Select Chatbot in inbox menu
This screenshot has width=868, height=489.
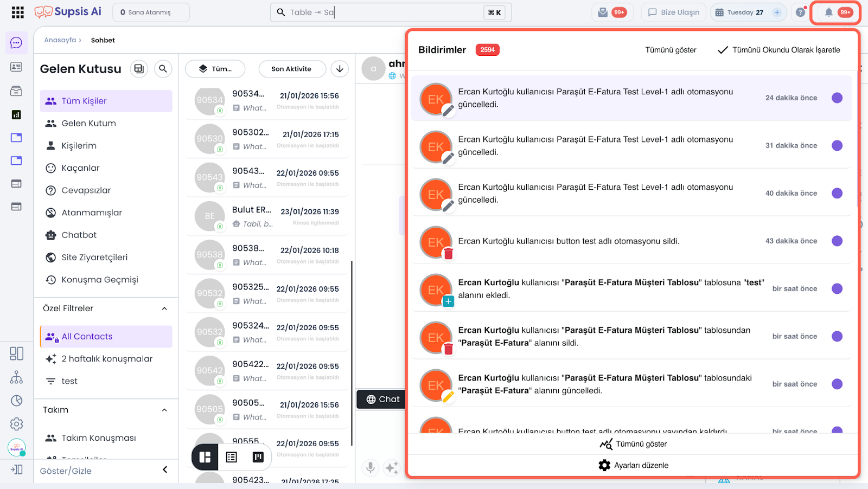point(79,235)
